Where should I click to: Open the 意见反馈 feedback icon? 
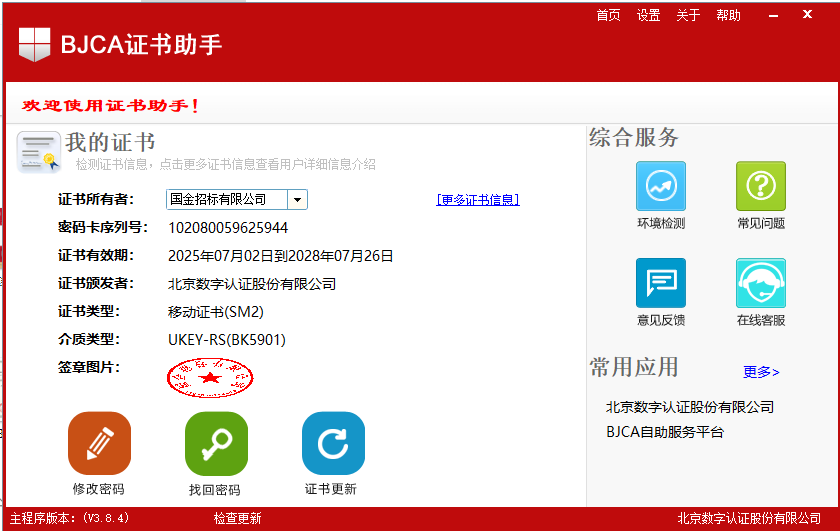click(661, 283)
